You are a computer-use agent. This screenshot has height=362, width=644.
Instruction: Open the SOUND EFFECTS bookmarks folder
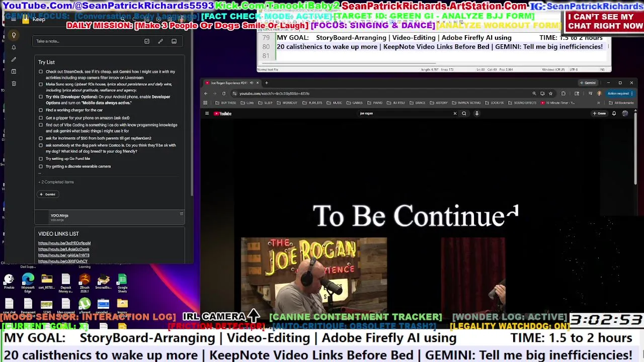[522, 103]
